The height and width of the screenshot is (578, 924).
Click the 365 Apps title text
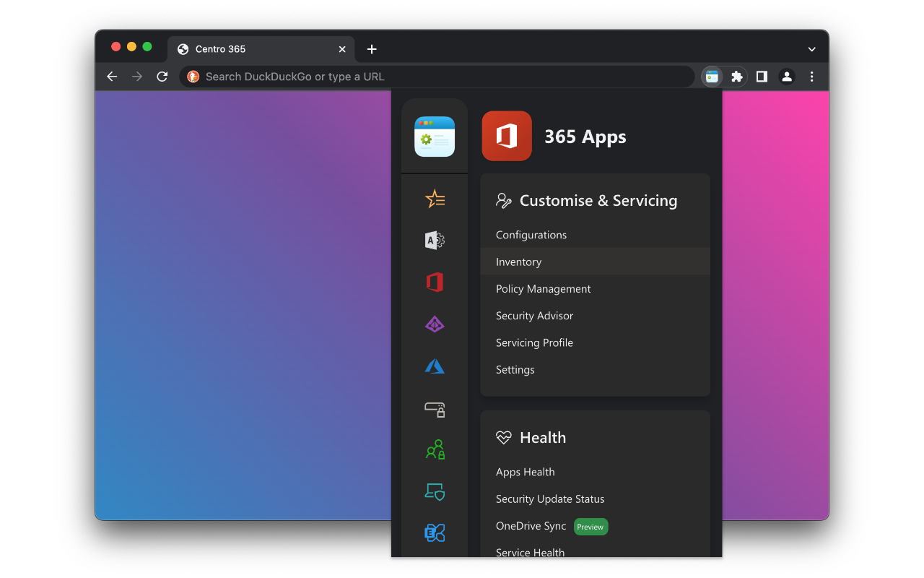(x=585, y=137)
